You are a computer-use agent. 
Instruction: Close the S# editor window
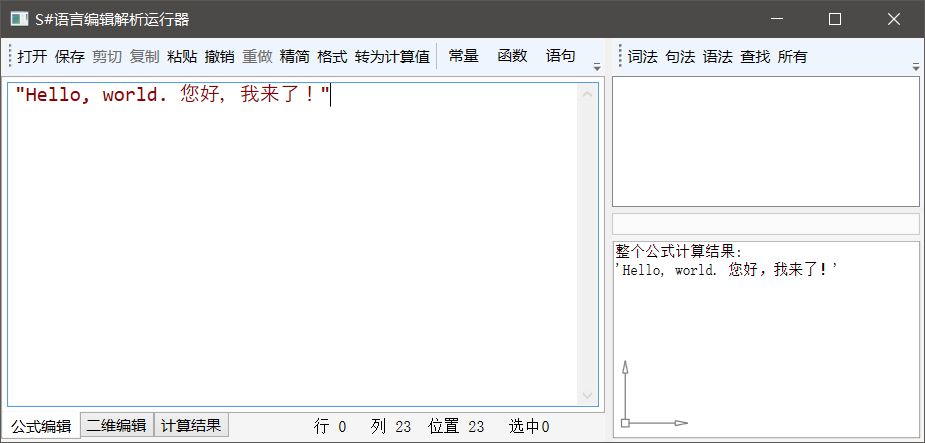[x=894, y=19]
